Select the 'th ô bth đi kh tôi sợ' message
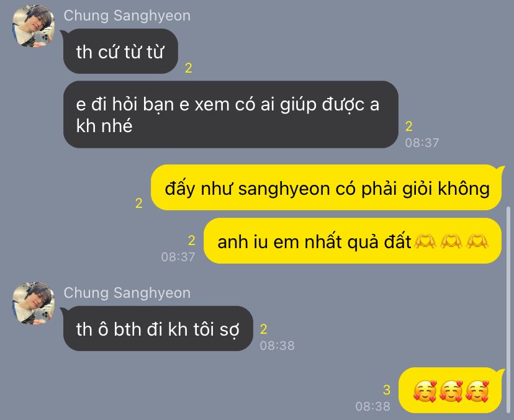 coord(158,329)
